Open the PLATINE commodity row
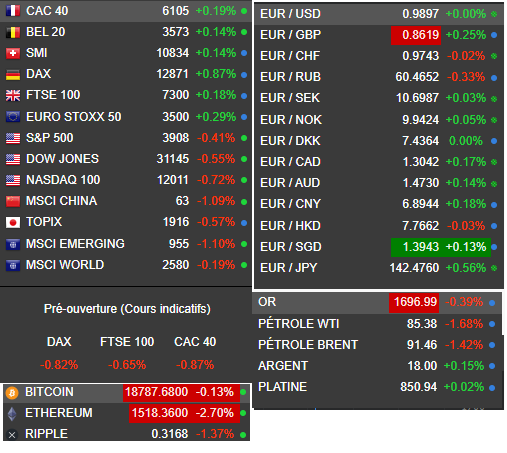Screen dimensions: 507x453 377,387
